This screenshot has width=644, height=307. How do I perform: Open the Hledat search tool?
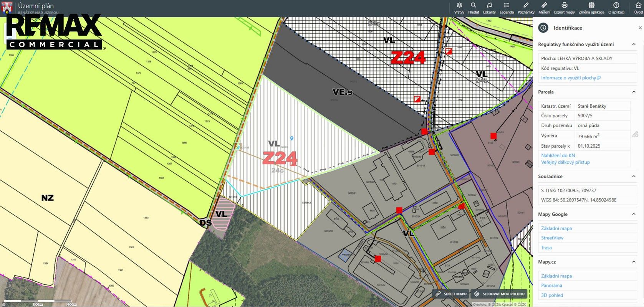pyautogui.click(x=473, y=8)
